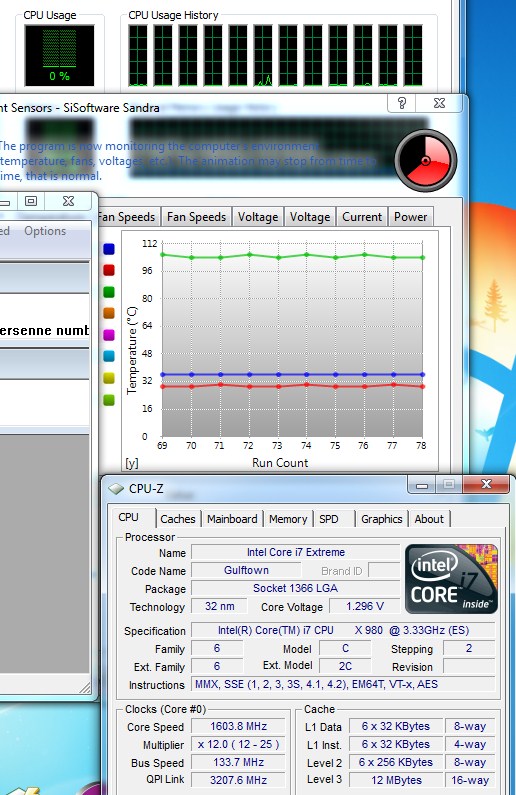
Task: Click the Core Voltage value 1.296 V
Action: (x=364, y=606)
